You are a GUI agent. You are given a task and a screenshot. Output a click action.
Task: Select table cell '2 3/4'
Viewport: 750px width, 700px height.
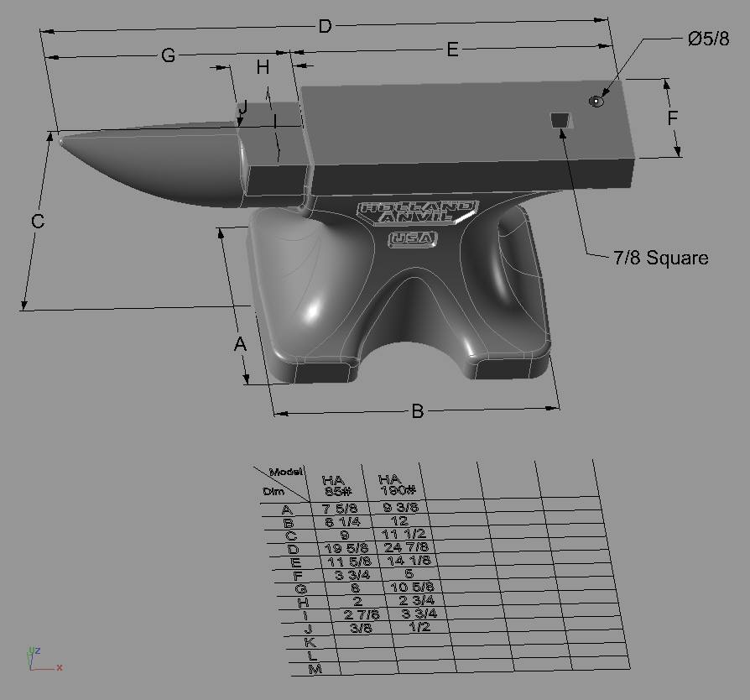point(417,600)
